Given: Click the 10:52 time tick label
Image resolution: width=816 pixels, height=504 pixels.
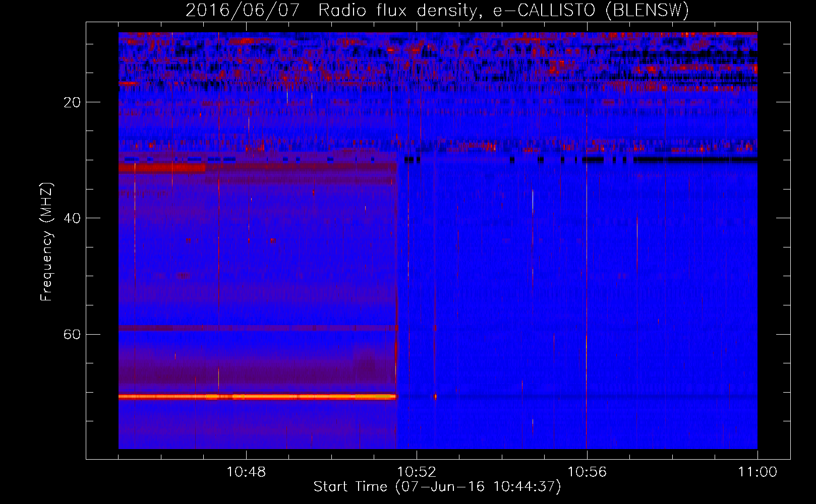Looking at the screenshot, I should (x=417, y=472).
